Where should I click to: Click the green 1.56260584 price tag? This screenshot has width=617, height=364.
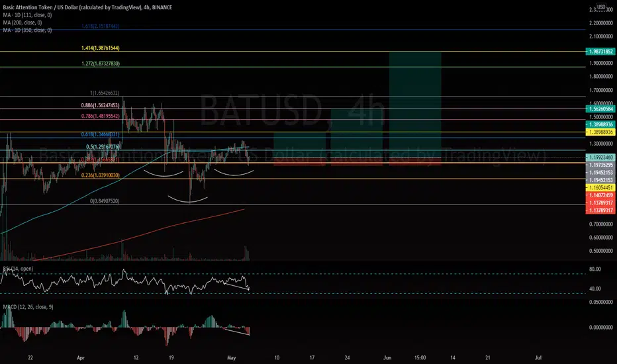pyautogui.click(x=600, y=109)
